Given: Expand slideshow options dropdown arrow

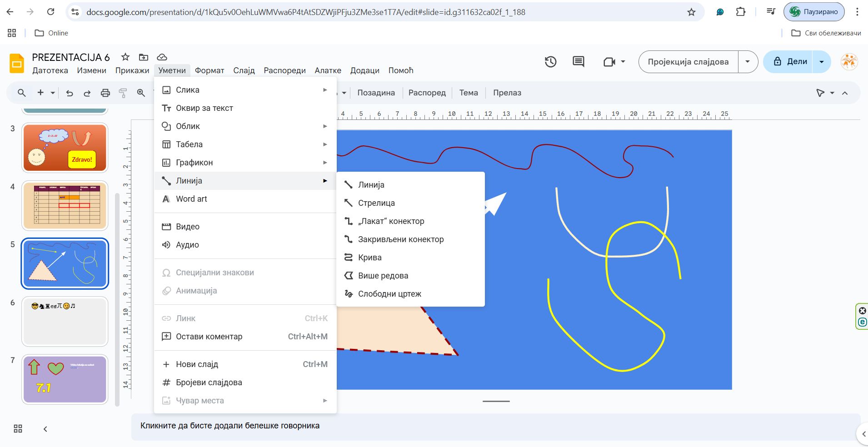Looking at the screenshot, I should (x=748, y=62).
